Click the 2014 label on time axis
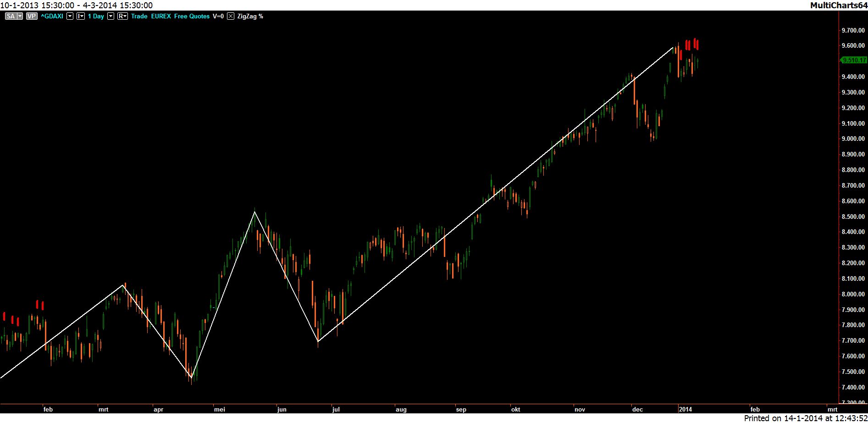 (685, 410)
